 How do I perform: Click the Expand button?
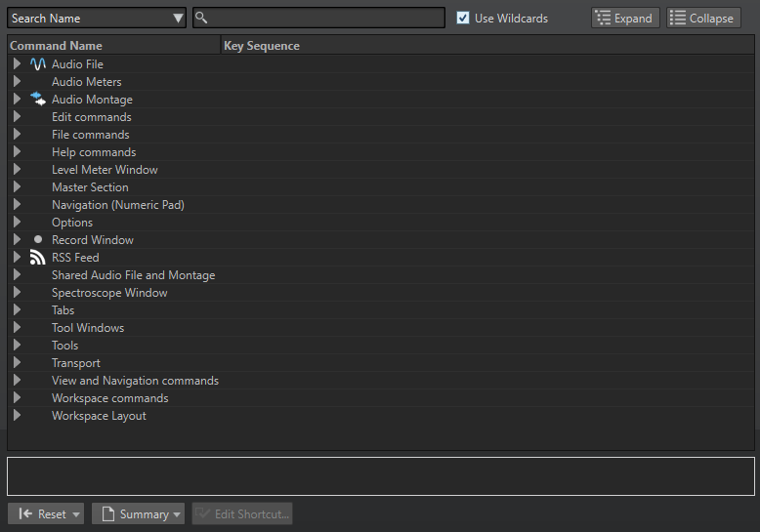625,18
